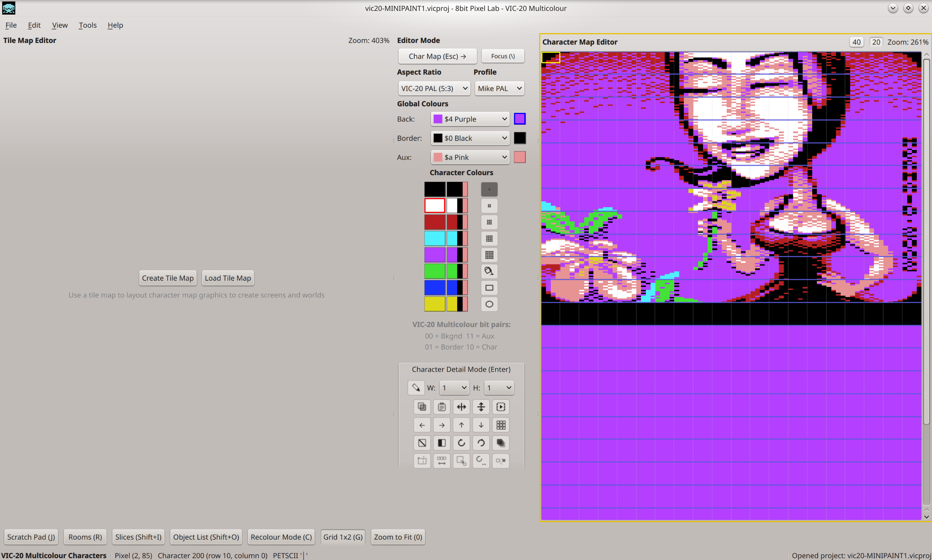
Task: Click the Aux pink colour swatch
Action: [520, 157]
